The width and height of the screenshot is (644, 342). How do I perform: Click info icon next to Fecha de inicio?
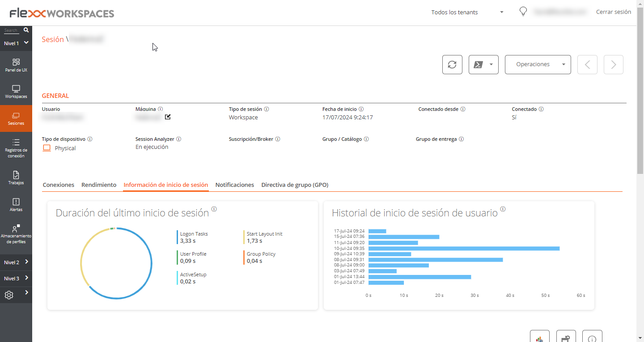[x=361, y=109]
